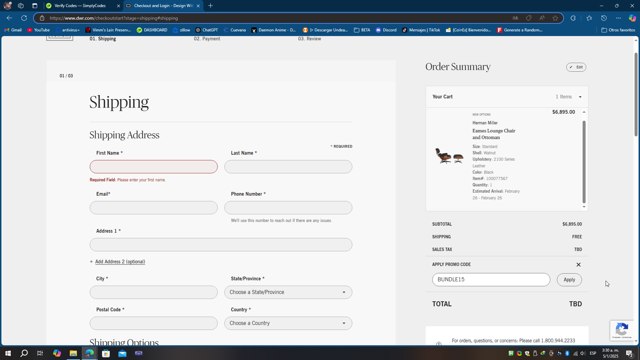
Task: Click the Apply promo code button
Action: coord(569,280)
